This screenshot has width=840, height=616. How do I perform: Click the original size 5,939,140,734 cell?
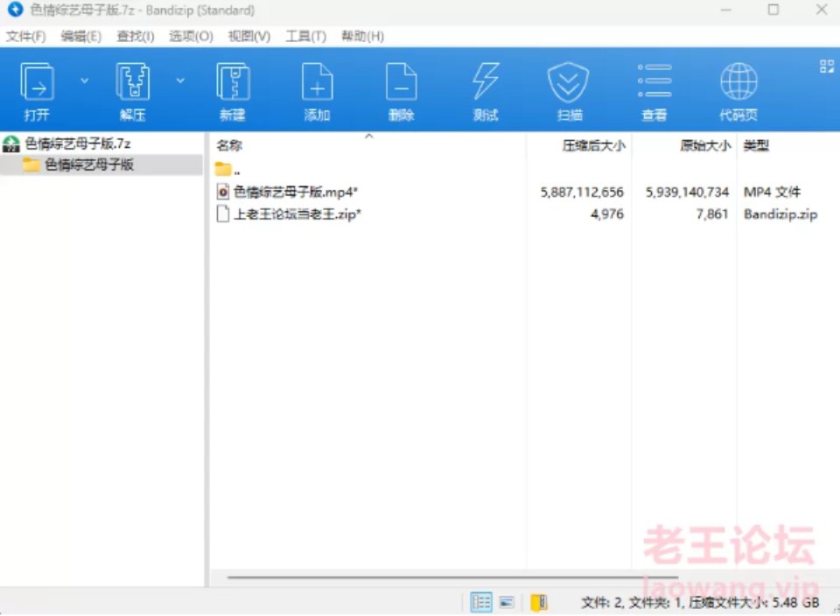[x=688, y=192]
